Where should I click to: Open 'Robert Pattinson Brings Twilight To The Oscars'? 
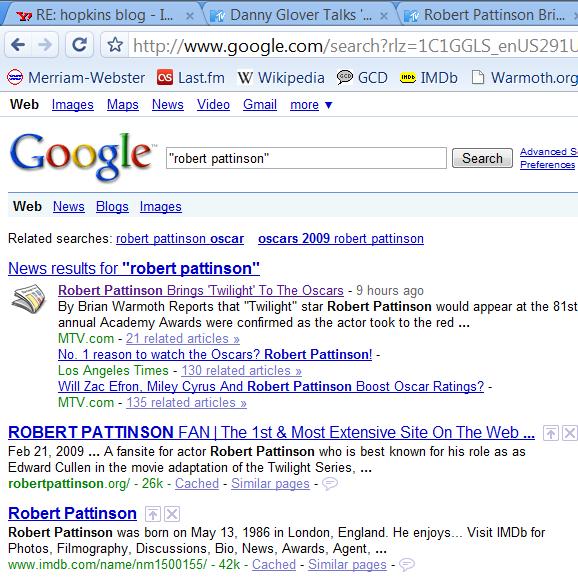pos(201,291)
